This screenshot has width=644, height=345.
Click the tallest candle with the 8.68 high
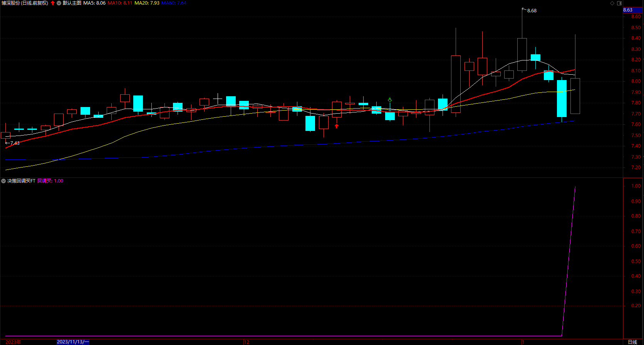[x=522, y=54]
